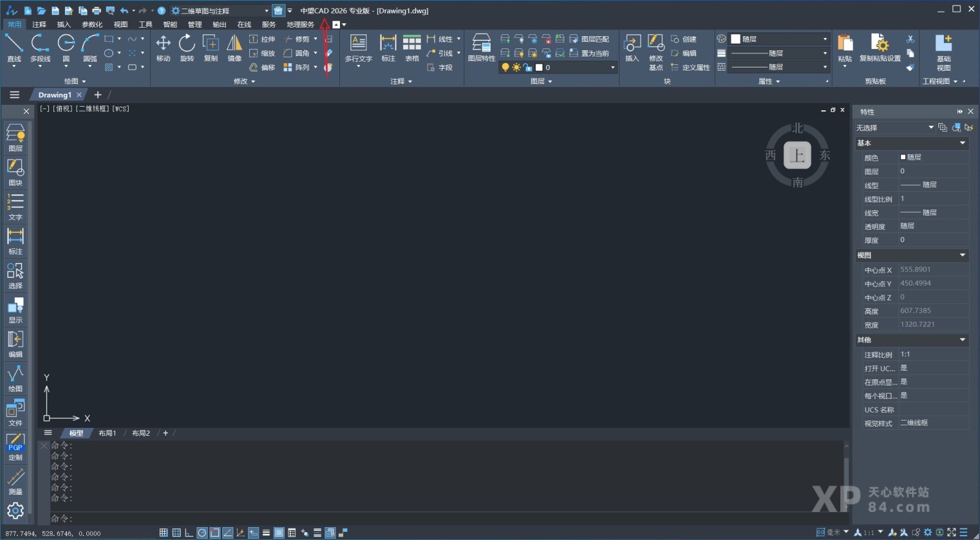Open the 测量 measure sidebar panel
Image resolution: width=980 pixels, height=540 pixels.
(15, 481)
